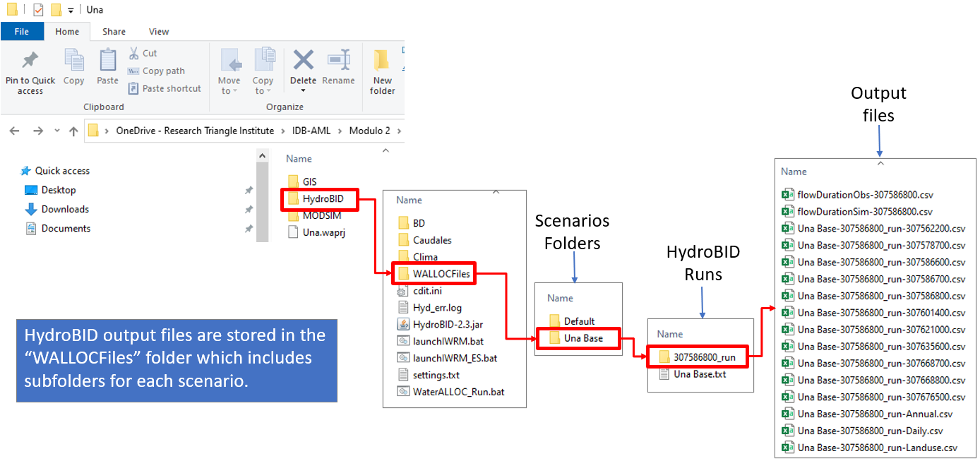Image resolution: width=980 pixels, height=461 pixels.
Task: Click the Name column header
Action: (x=299, y=159)
